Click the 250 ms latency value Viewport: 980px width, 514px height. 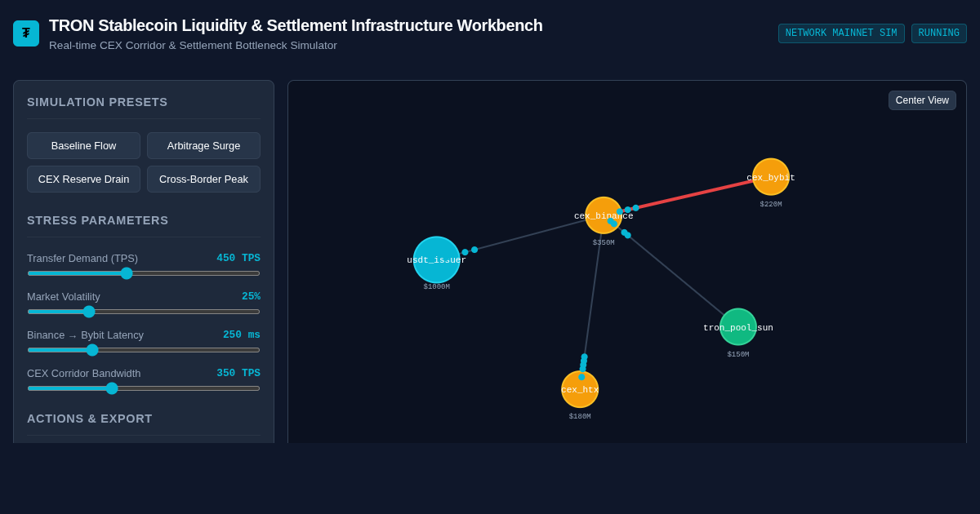242,335
